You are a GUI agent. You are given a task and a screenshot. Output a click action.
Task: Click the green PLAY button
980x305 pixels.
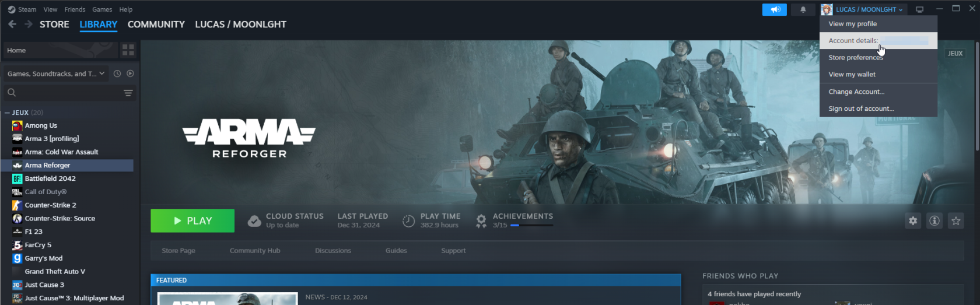(192, 221)
